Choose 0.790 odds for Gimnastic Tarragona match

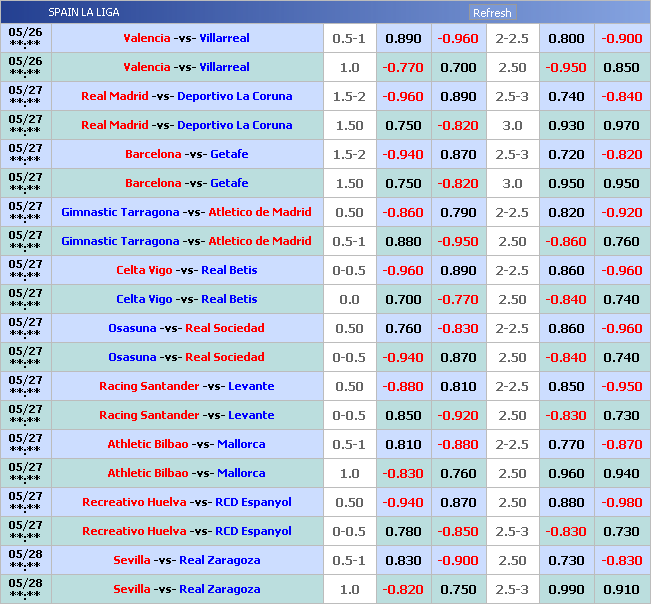coord(458,212)
